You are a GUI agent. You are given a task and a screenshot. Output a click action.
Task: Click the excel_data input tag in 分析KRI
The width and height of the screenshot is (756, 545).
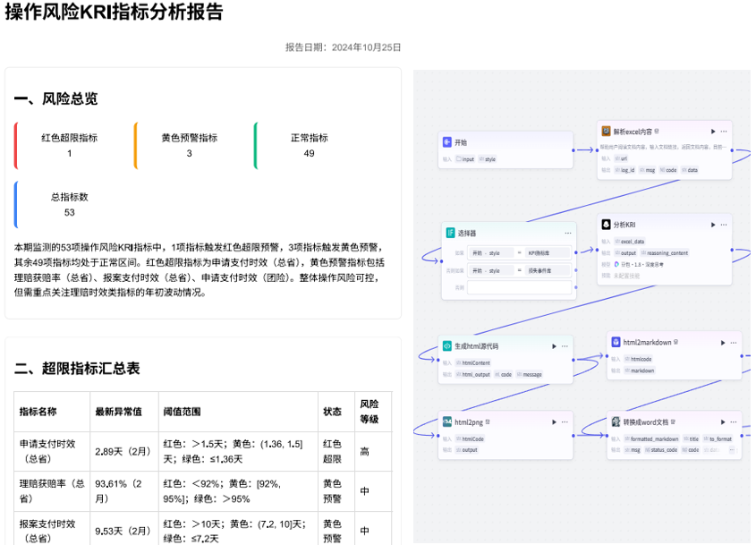(x=630, y=241)
